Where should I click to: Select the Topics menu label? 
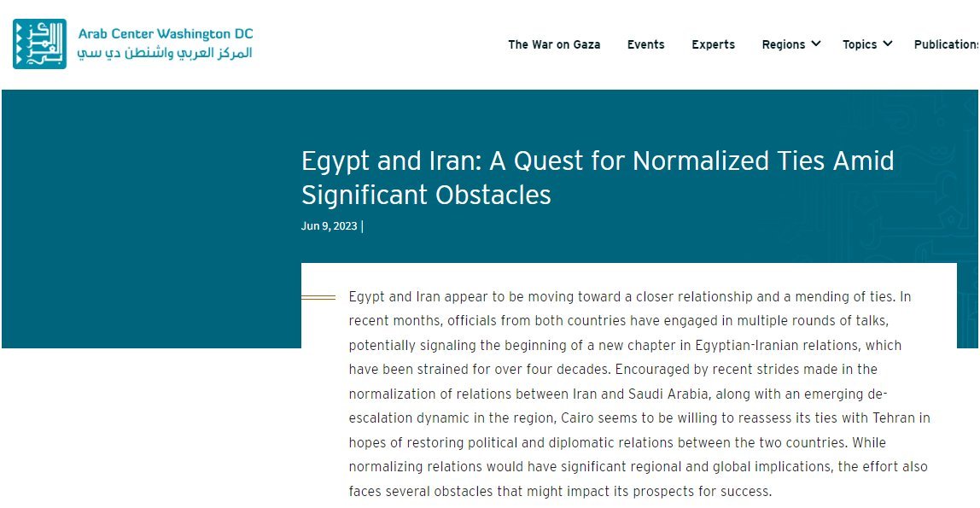860,44
